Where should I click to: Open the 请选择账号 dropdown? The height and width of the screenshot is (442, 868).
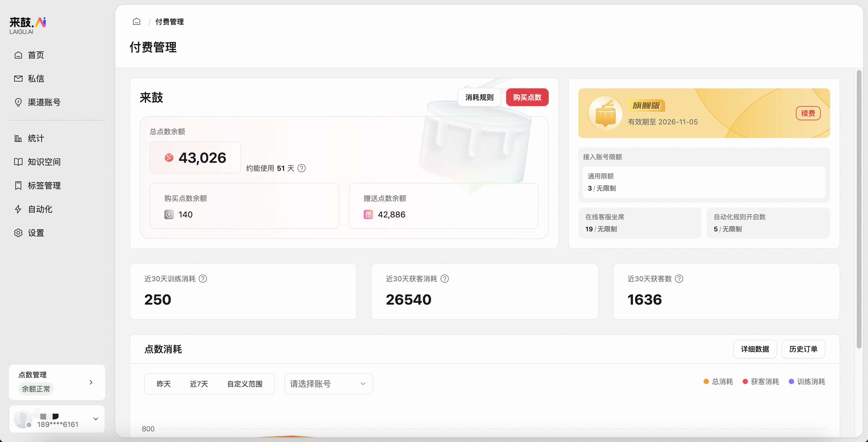click(328, 383)
